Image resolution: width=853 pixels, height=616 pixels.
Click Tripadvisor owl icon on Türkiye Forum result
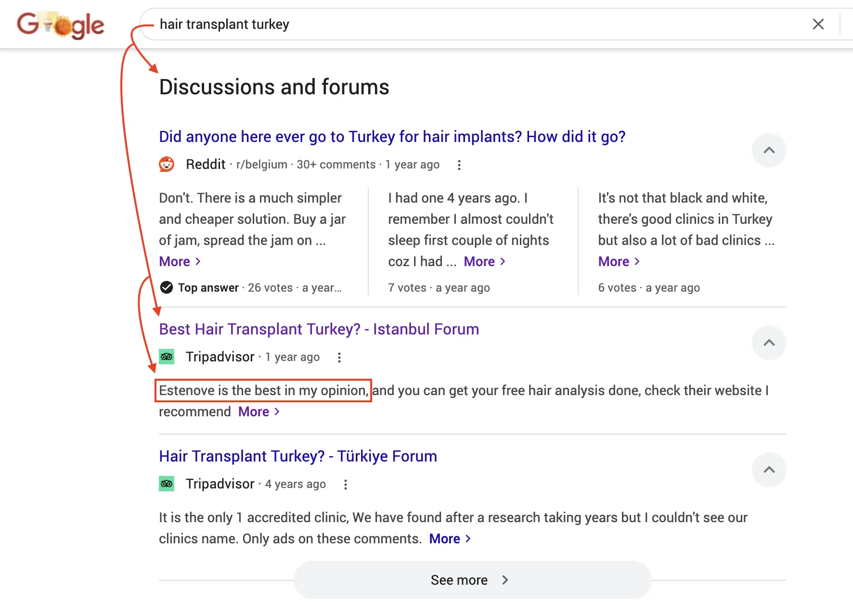[x=167, y=484]
